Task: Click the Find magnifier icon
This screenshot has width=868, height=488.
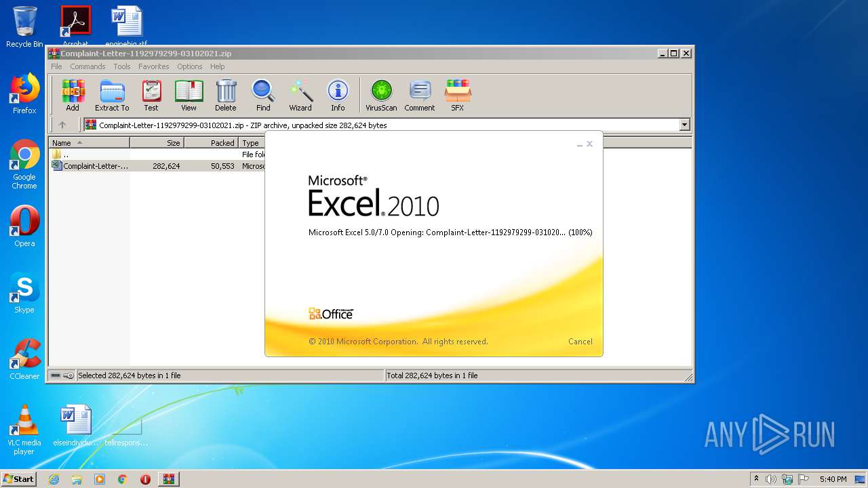Action: pyautogui.click(x=263, y=95)
